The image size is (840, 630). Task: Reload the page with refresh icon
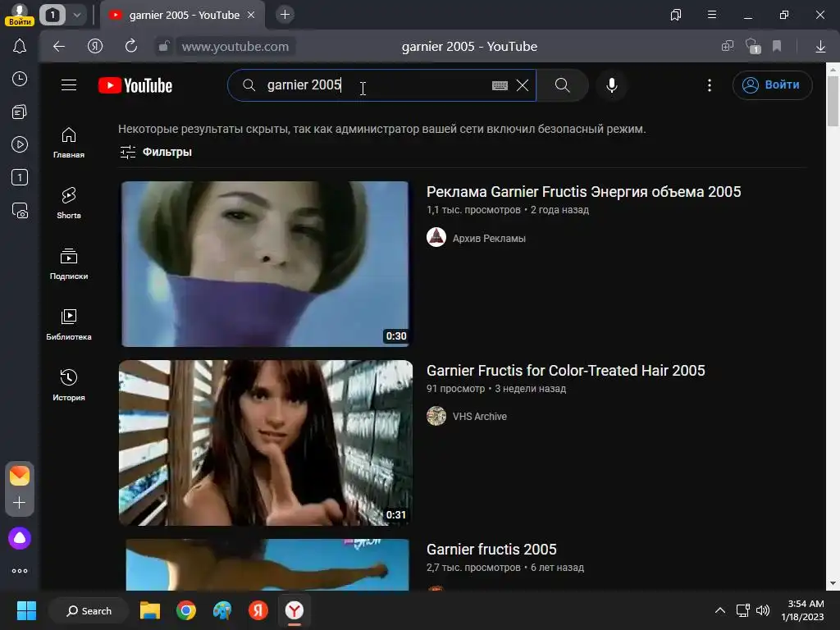pyautogui.click(x=131, y=47)
